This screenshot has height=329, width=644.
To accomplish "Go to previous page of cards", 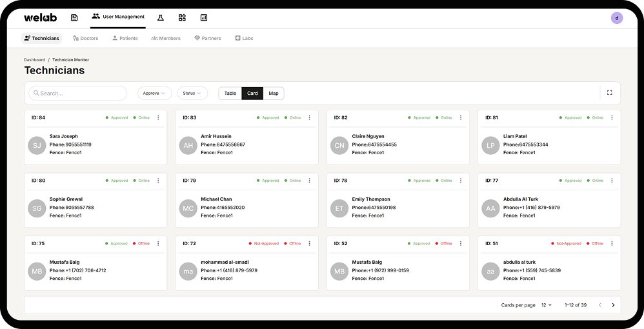I will click(599, 305).
